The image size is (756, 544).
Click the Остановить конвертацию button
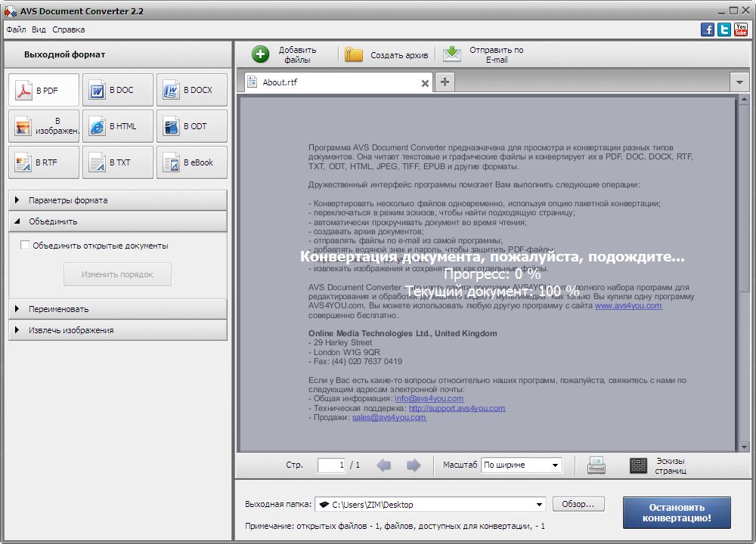677,513
